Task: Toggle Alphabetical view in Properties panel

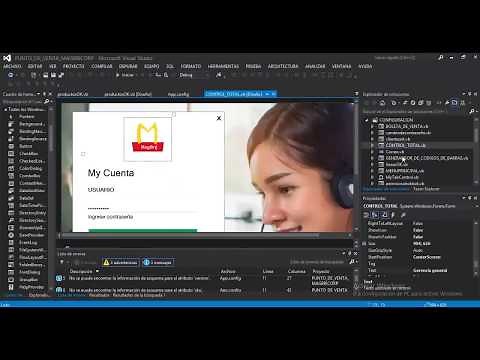Action: tap(375, 215)
